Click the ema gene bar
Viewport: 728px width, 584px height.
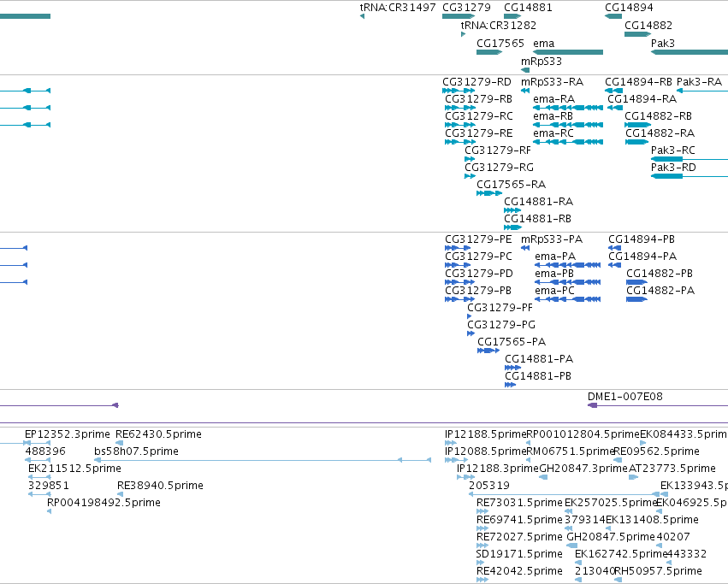(x=568, y=52)
